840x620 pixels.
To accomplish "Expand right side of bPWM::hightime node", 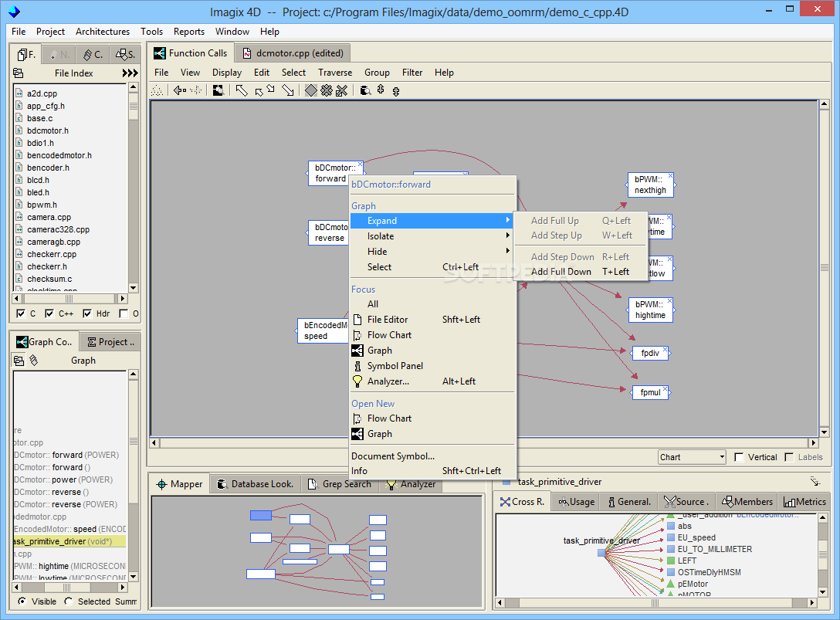I will click(x=675, y=310).
